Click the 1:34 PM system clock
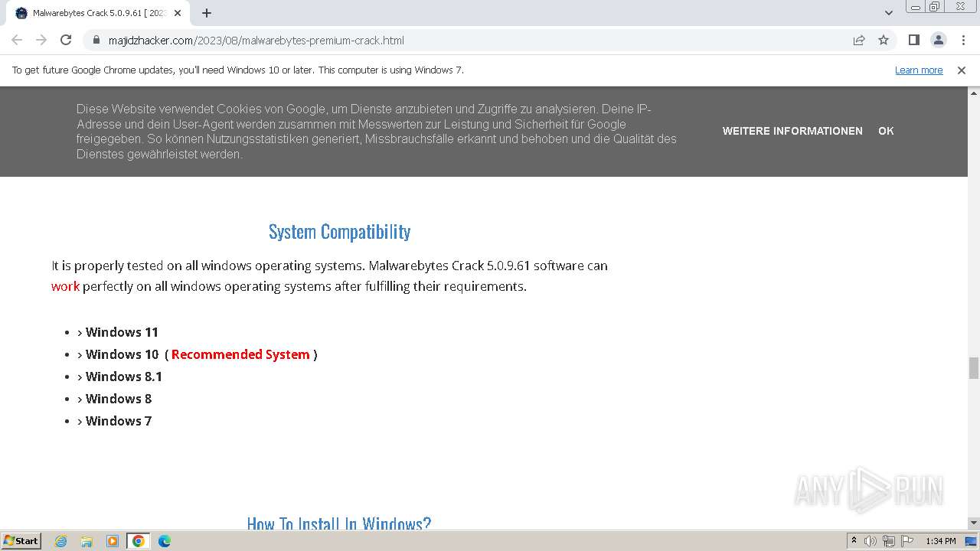 tap(940, 541)
